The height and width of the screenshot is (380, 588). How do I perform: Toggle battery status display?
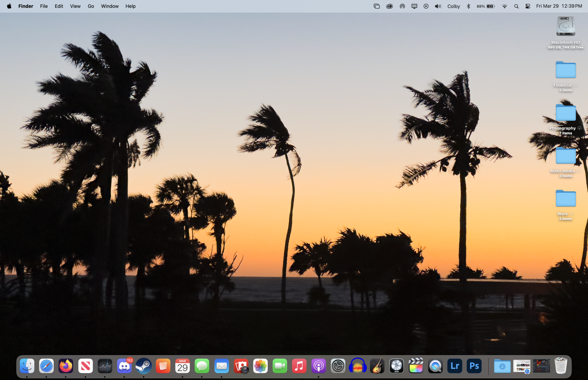(x=487, y=6)
